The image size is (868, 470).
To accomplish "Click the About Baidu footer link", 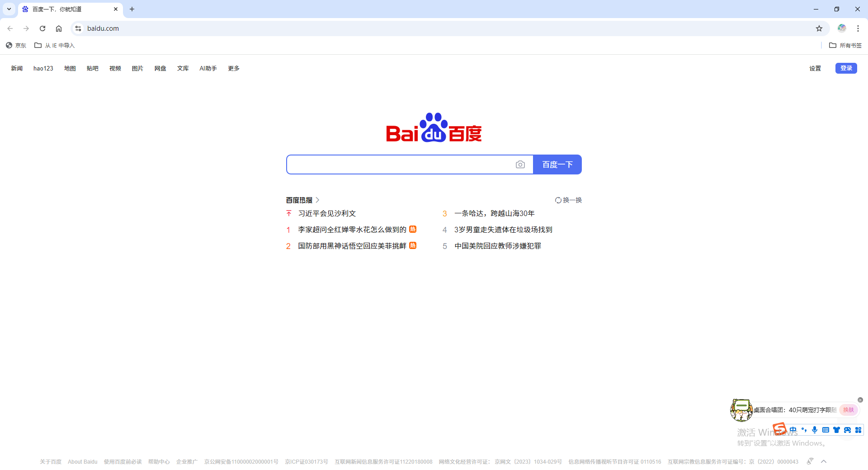I will [x=83, y=462].
